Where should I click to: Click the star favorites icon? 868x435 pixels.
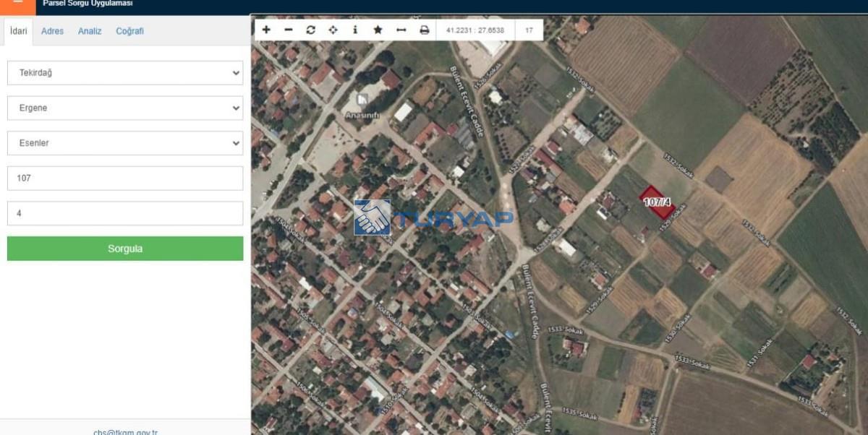378,30
